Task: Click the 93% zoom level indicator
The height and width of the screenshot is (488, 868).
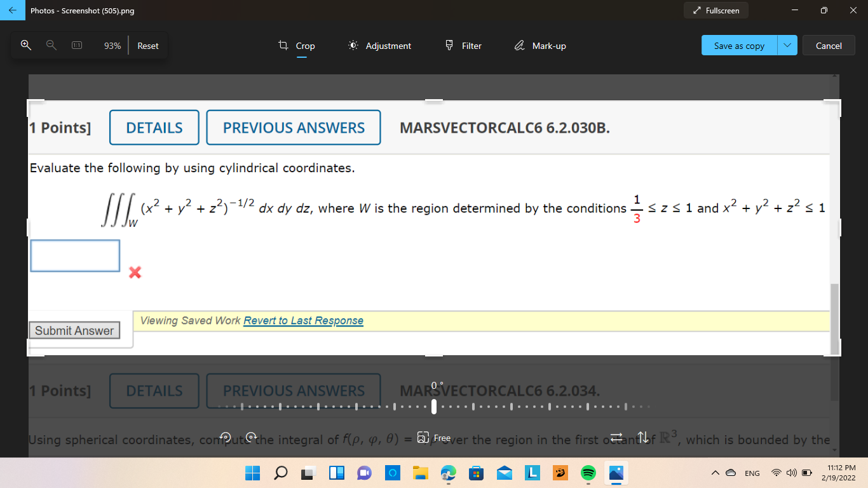Action: (112, 45)
